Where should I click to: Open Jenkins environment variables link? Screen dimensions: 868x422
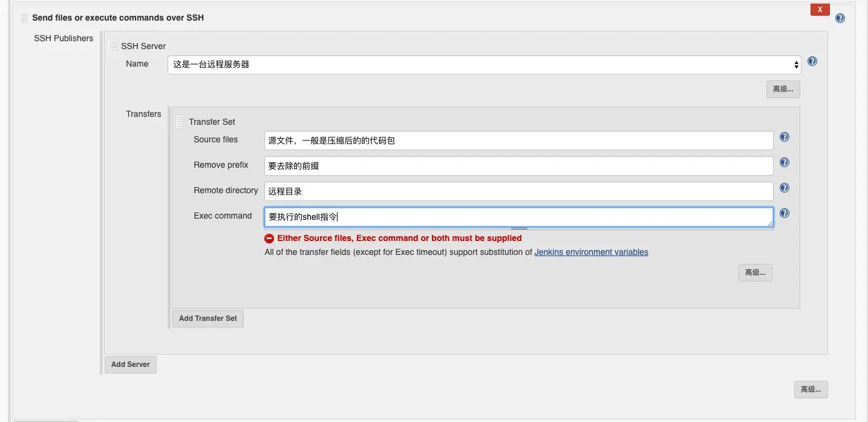click(591, 252)
